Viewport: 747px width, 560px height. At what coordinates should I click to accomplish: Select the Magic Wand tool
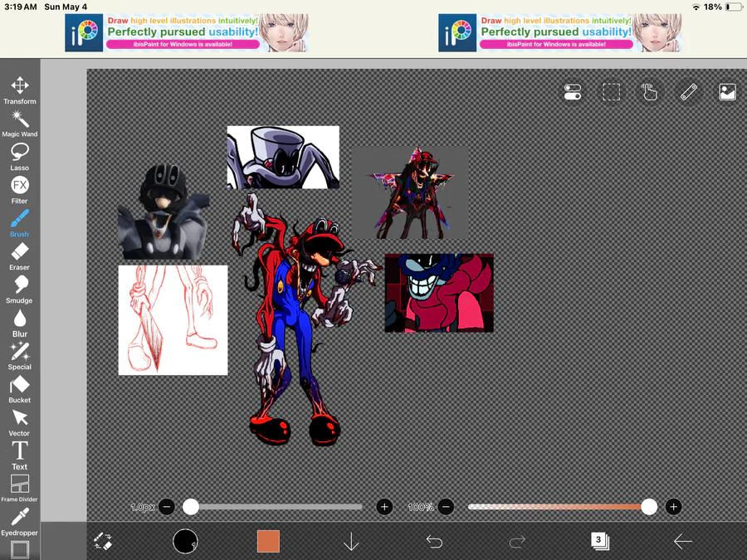pyautogui.click(x=20, y=124)
